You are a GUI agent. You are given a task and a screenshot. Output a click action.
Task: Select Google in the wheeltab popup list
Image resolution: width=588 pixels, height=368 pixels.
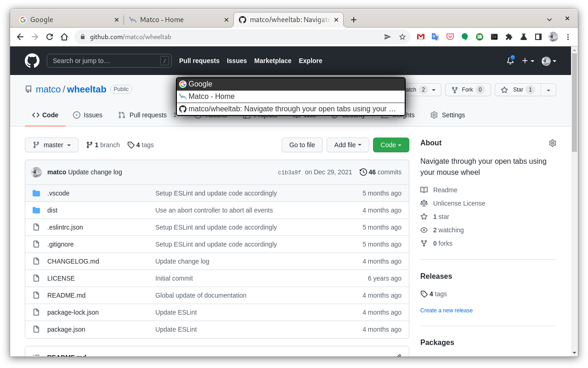[x=291, y=84]
